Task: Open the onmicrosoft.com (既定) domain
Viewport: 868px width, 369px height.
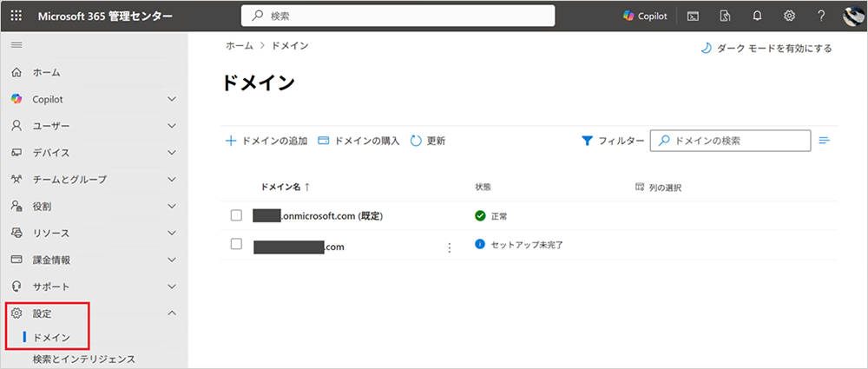Action: (x=319, y=216)
